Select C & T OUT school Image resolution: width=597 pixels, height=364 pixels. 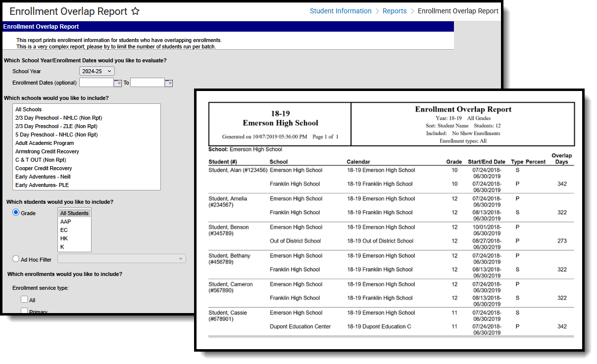(87, 160)
